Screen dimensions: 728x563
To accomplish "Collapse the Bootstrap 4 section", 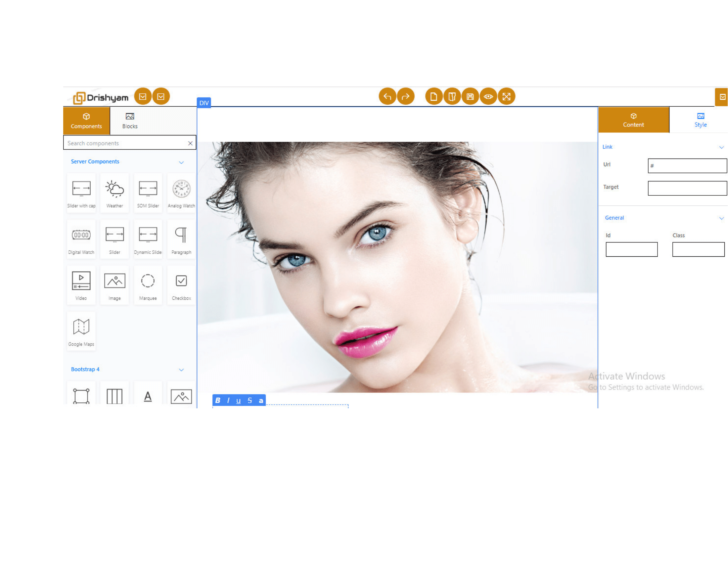I will point(181,370).
